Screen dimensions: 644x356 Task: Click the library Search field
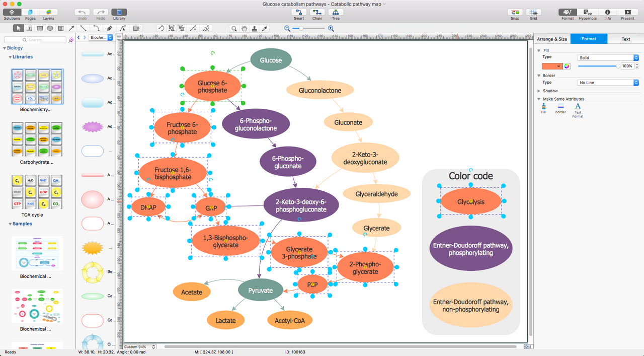point(35,40)
